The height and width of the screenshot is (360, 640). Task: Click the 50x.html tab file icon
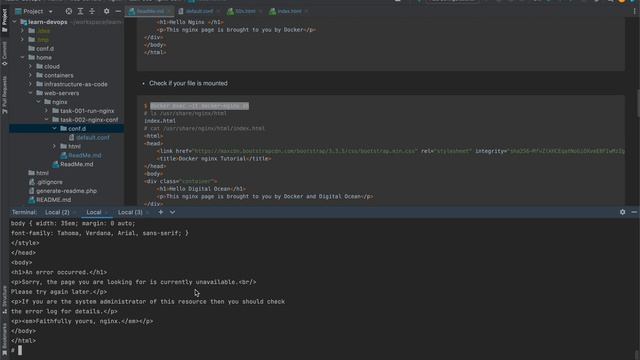230,11
